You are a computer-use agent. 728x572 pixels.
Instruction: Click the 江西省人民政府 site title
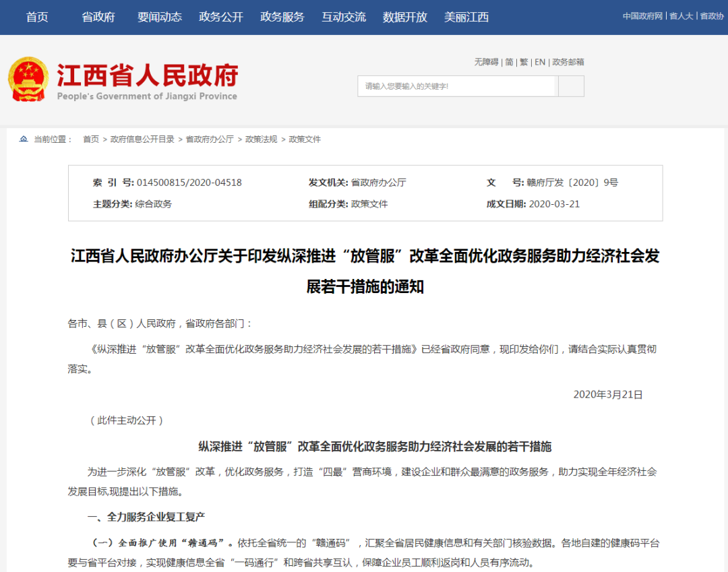[x=147, y=75]
